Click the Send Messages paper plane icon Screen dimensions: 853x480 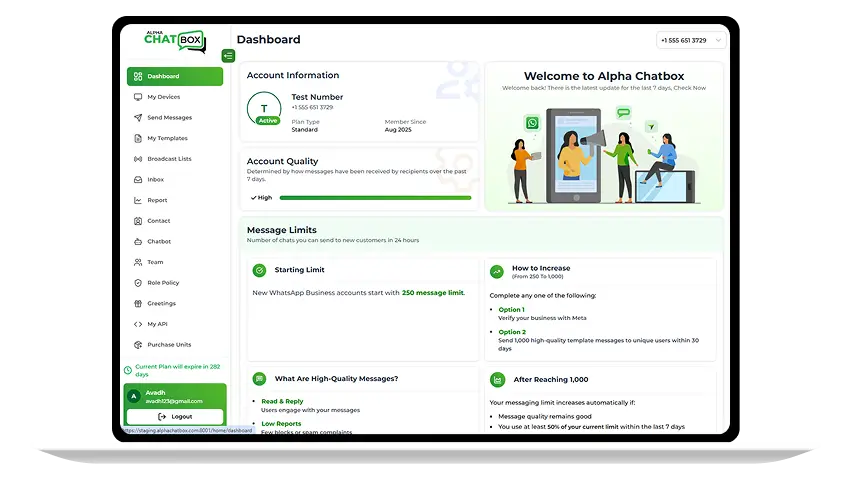(x=138, y=118)
